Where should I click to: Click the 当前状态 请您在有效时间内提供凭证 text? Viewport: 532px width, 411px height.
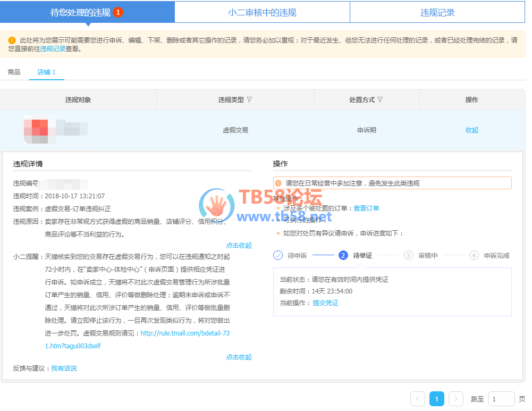point(334,279)
